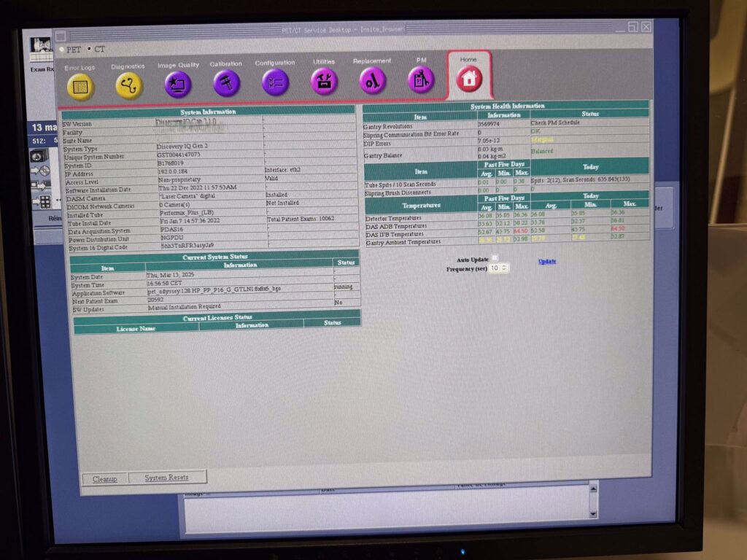Open the Error Logs icon
This screenshot has width=747, height=560.
coord(80,87)
